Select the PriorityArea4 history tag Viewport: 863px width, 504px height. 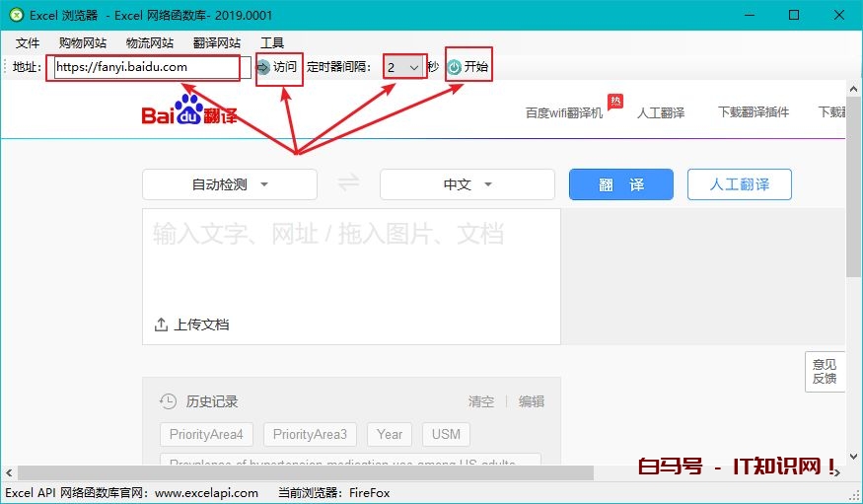click(207, 434)
